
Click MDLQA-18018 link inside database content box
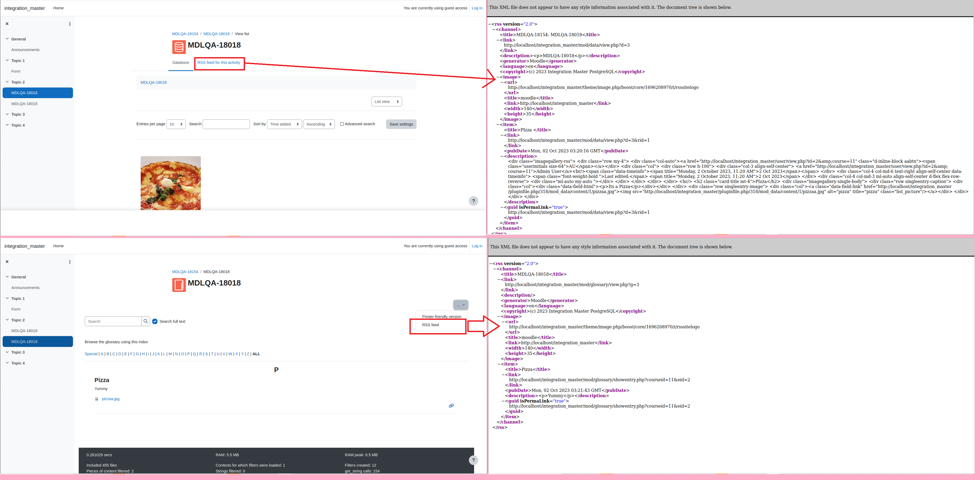click(x=153, y=83)
